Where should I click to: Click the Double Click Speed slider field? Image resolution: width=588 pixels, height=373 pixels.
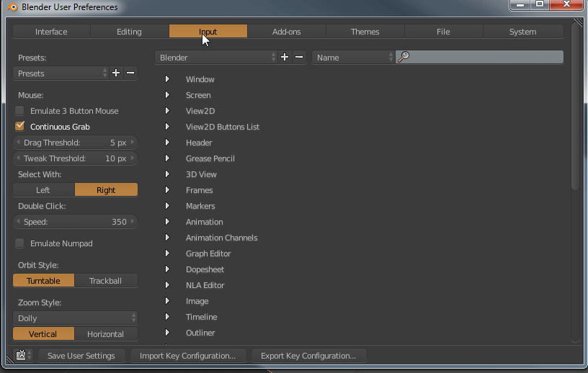pyautogui.click(x=75, y=222)
